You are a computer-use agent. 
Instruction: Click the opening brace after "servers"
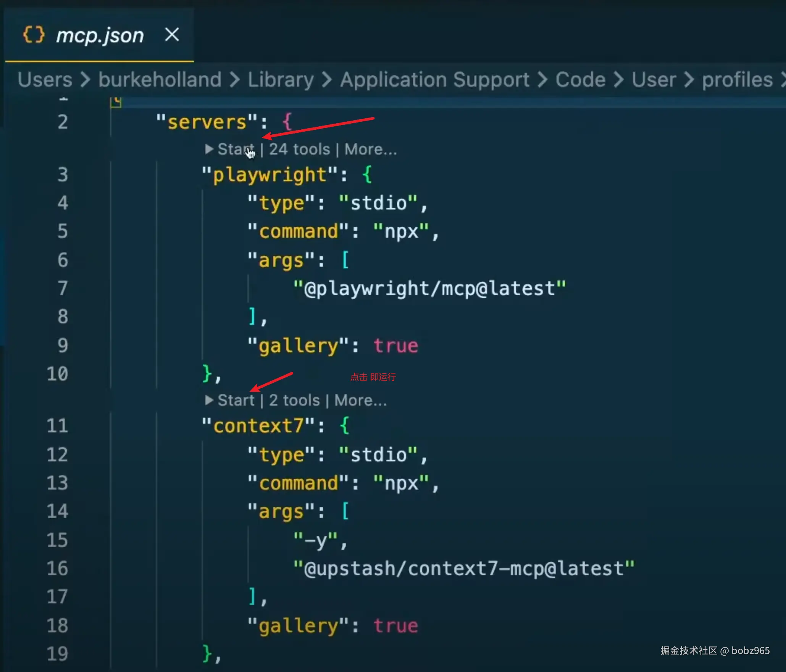(x=287, y=122)
